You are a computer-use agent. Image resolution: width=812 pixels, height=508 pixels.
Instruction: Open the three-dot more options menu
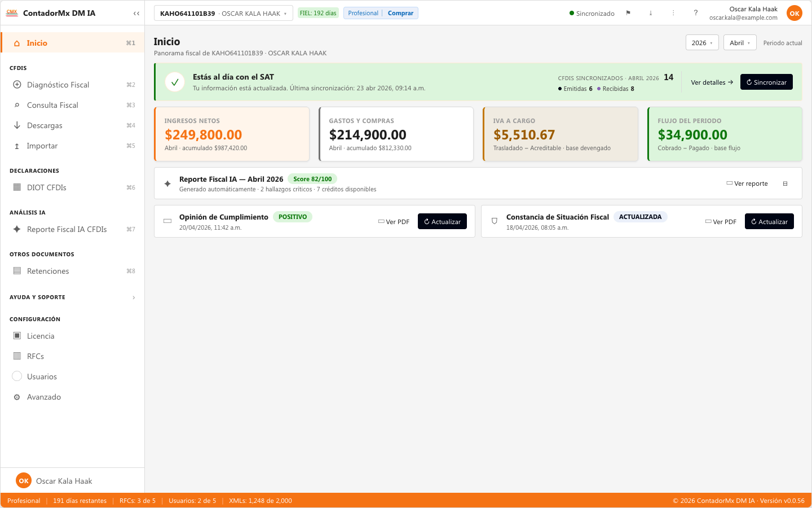[673, 13]
